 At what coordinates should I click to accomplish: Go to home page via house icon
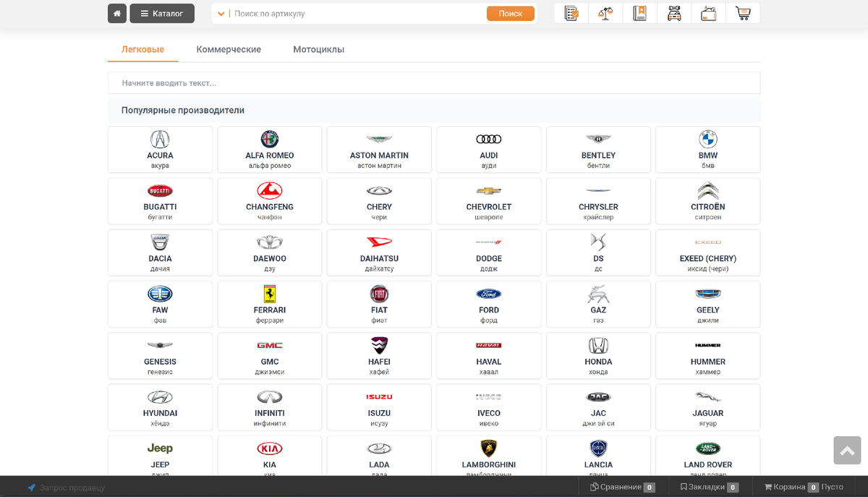coord(117,13)
